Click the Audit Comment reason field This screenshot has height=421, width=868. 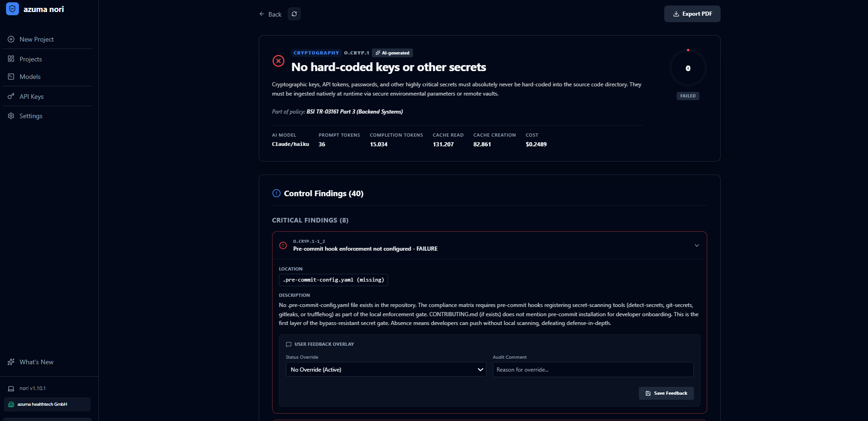click(593, 369)
